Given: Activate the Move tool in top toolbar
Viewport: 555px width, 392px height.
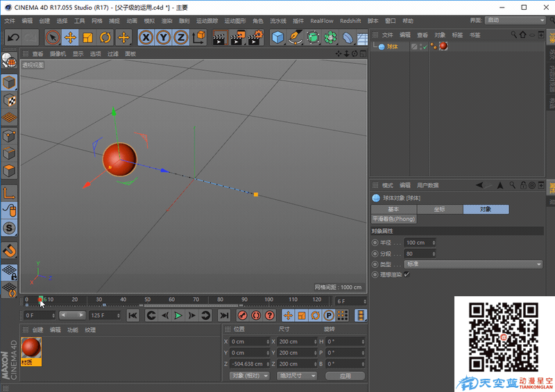Looking at the screenshot, I should pyautogui.click(x=70, y=37).
